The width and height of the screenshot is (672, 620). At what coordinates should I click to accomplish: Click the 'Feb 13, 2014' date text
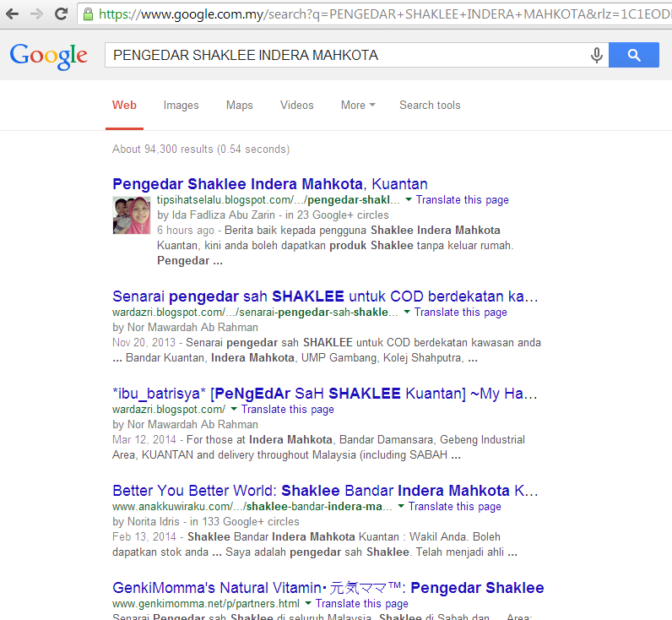pos(144,536)
